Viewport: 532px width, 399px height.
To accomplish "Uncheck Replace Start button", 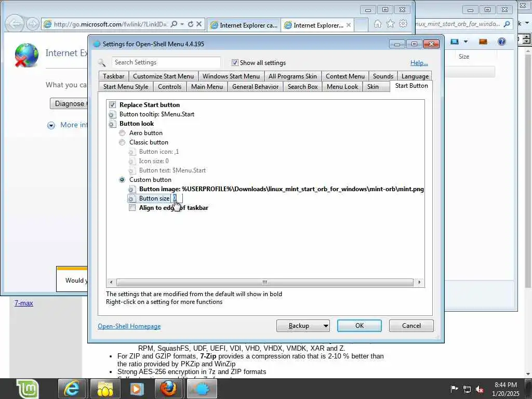I will 112,105.
